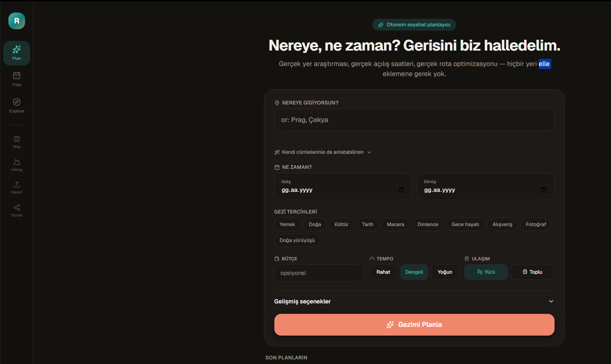Toggle the Doğa preference chip
611x364 pixels.
pos(315,224)
